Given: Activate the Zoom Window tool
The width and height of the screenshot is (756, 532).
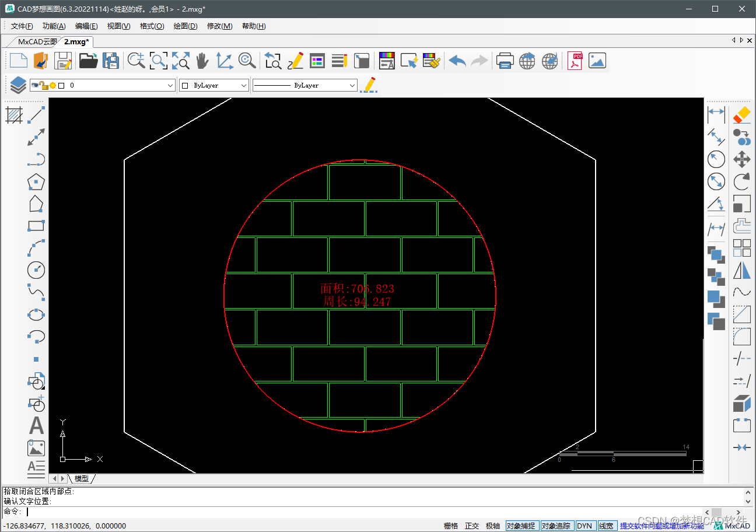Looking at the screenshot, I should 158,61.
